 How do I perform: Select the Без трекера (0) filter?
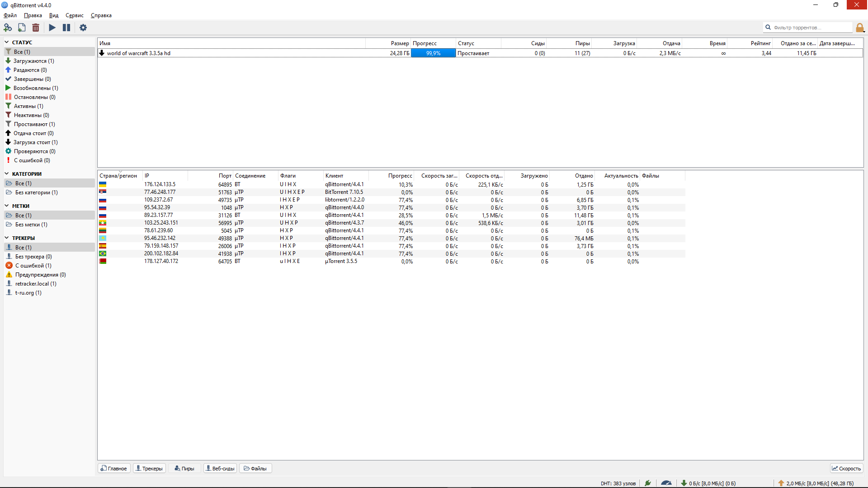pyautogui.click(x=49, y=257)
